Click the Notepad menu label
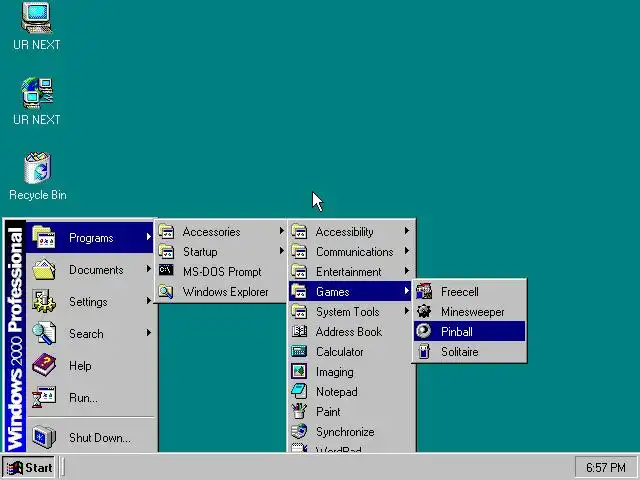This screenshot has height=480, width=640. (x=337, y=392)
